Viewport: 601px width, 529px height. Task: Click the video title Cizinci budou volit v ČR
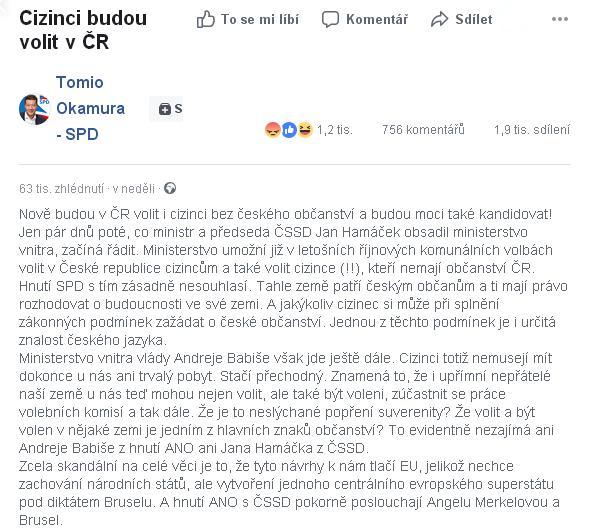click(x=83, y=30)
